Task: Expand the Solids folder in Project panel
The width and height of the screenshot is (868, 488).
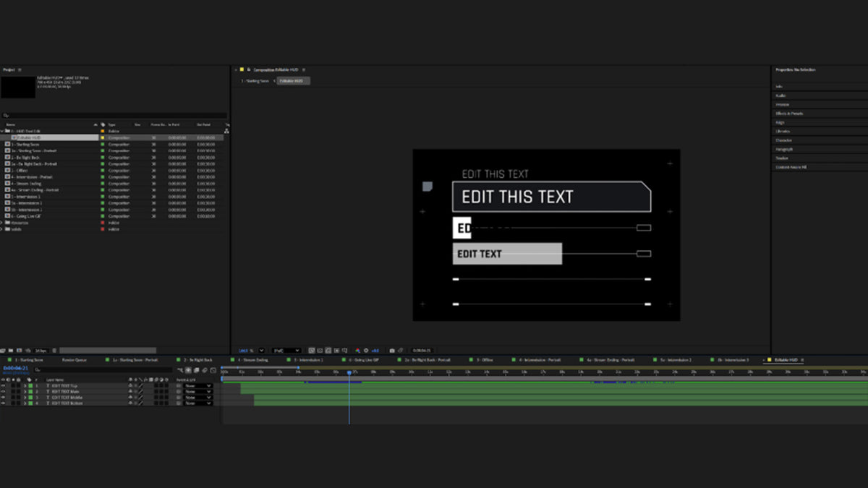Action: tap(2, 229)
